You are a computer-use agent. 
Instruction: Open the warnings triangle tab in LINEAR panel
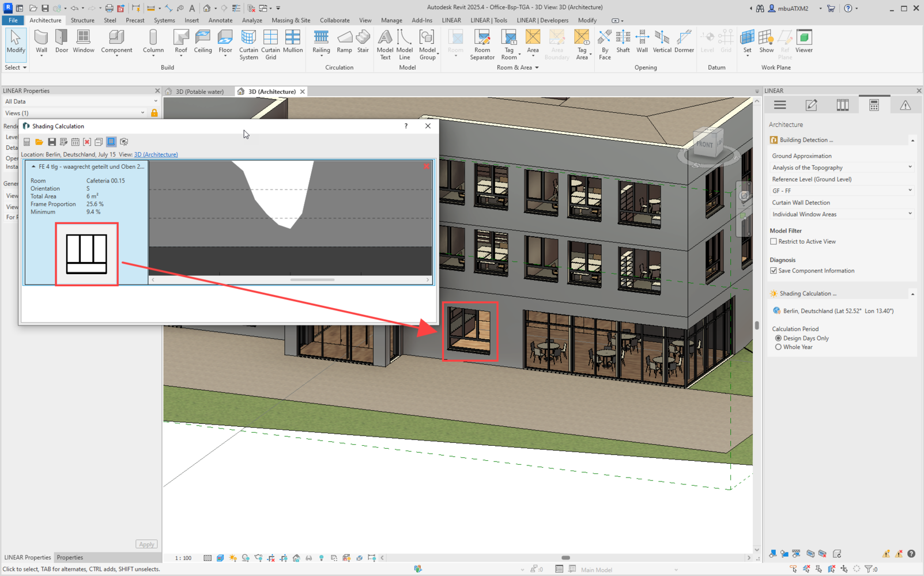coord(905,105)
